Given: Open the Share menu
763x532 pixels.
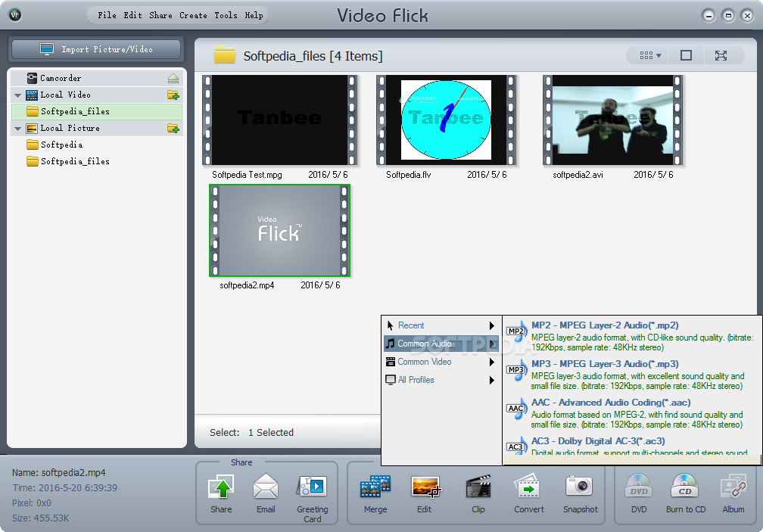Looking at the screenshot, I should pyautogui.click(x=160, y=15).
